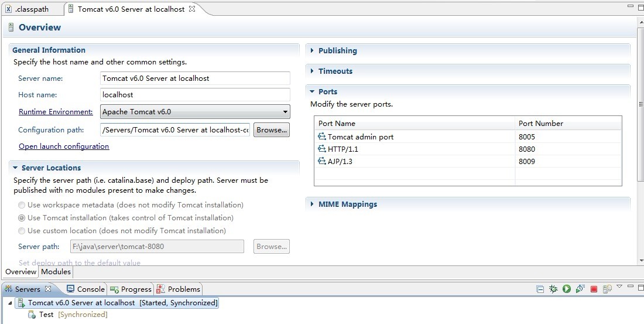Open the Runtime Environment dropdown

285,111
